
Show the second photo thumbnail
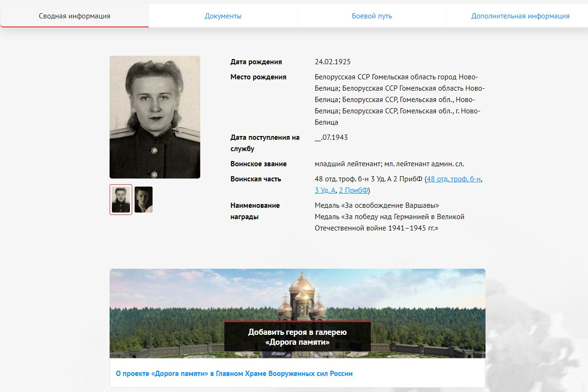(144, 200)
